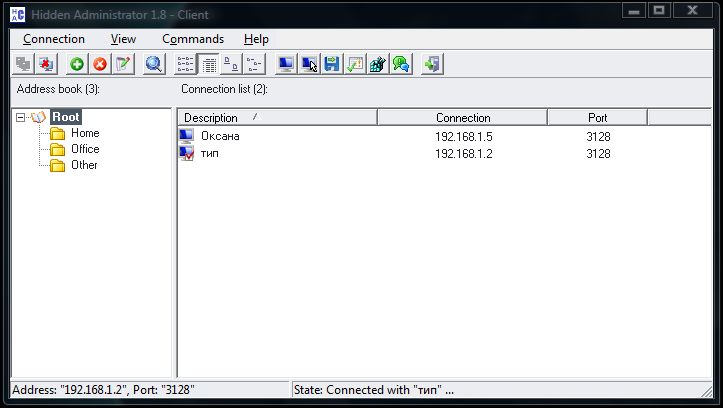Click the status bar address field
Viewport: 723px width, 408px height.
tap(150, 390)
